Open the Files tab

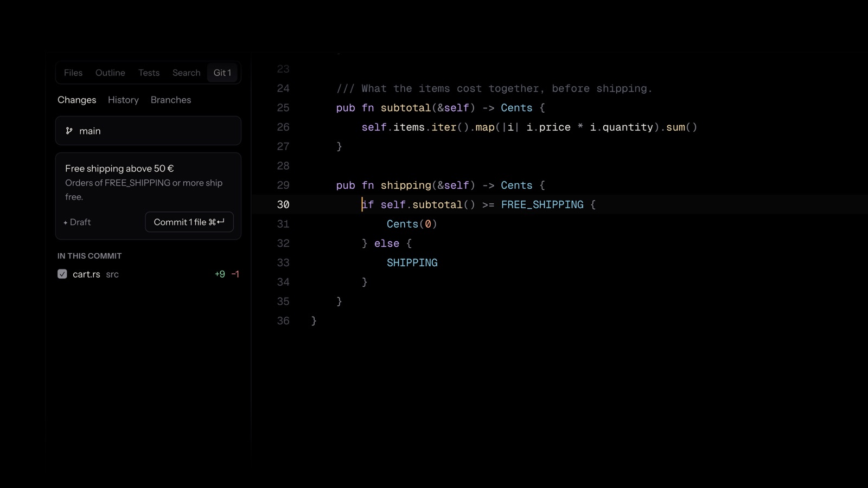[x=73, y=73]
